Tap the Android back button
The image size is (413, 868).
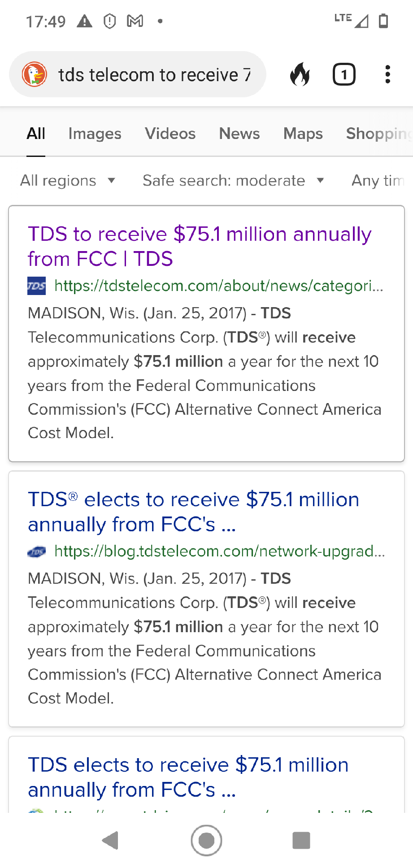click(x=110, y=840)
